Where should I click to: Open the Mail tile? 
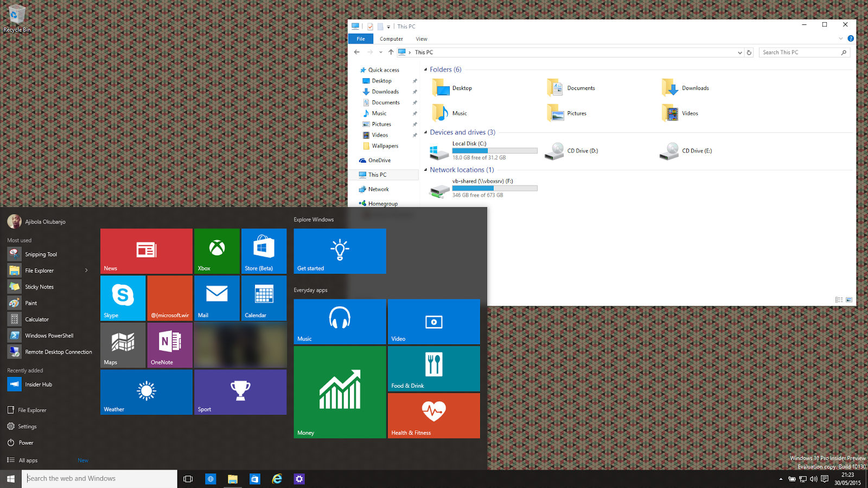click(217, 298)
